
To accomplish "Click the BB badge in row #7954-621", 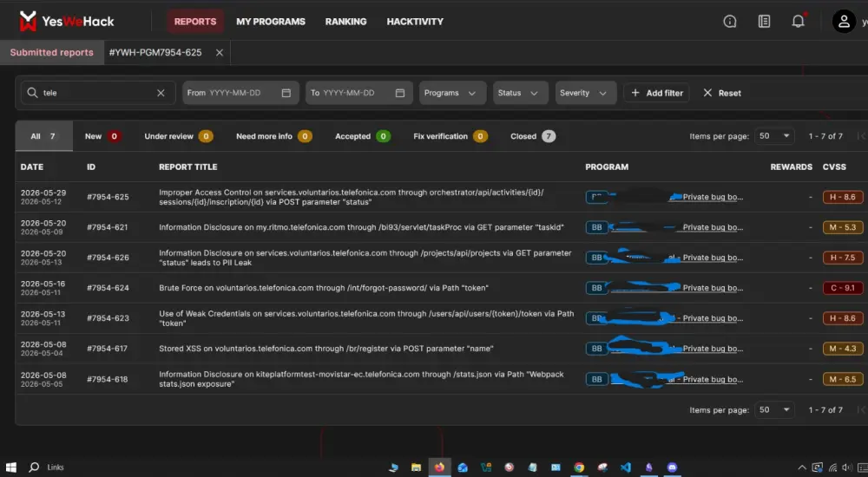I will click(597, 227).
